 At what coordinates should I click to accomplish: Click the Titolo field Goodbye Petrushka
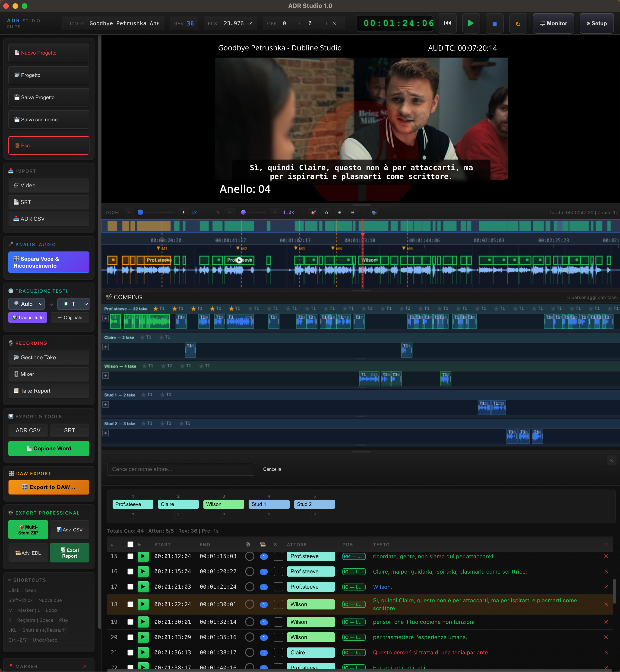point(124,23)
